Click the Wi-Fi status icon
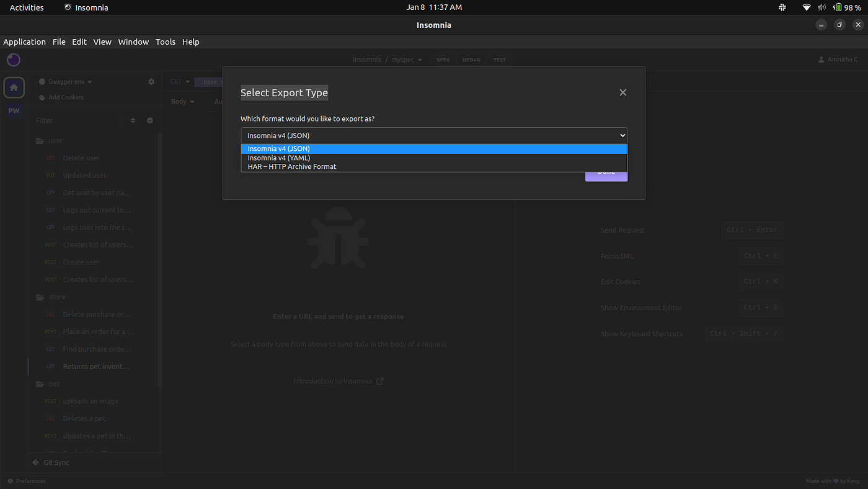 click(806, 7)
